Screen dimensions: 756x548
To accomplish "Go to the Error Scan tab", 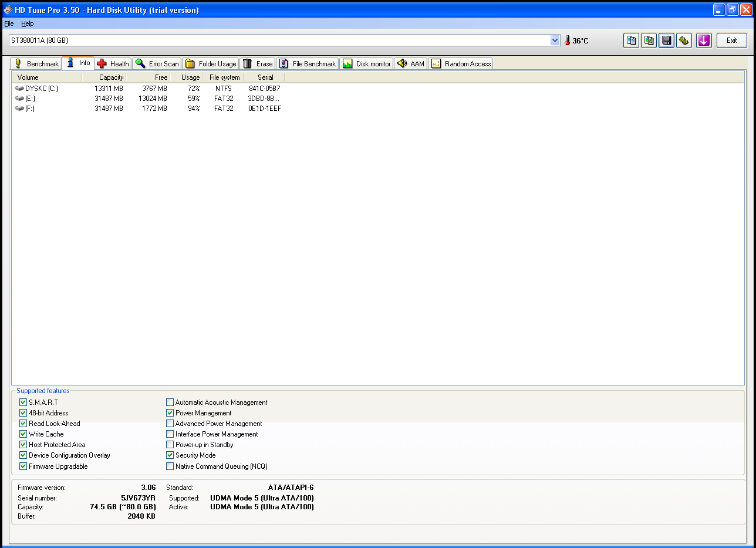I will 157,63.
